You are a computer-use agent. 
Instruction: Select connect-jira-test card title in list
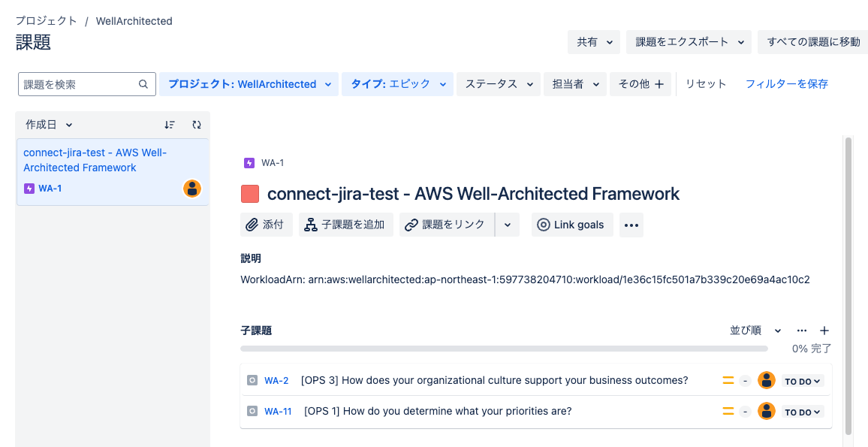95,160
